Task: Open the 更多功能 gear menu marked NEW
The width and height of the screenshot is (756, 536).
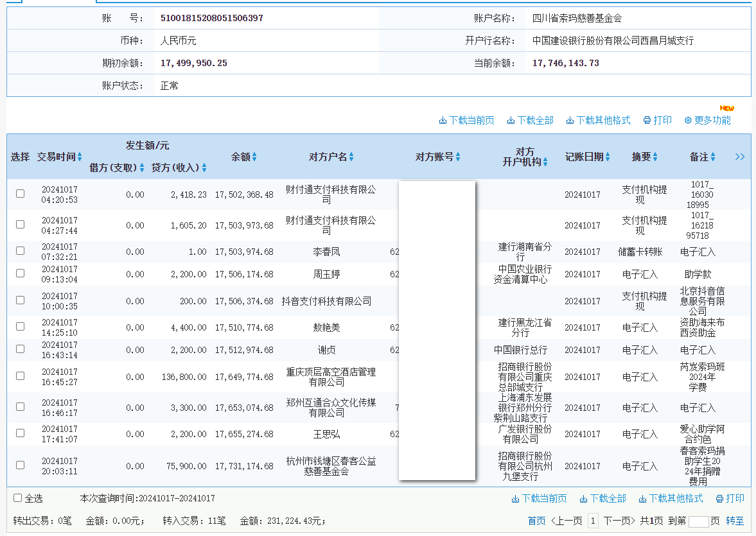Action: [687, 120]
